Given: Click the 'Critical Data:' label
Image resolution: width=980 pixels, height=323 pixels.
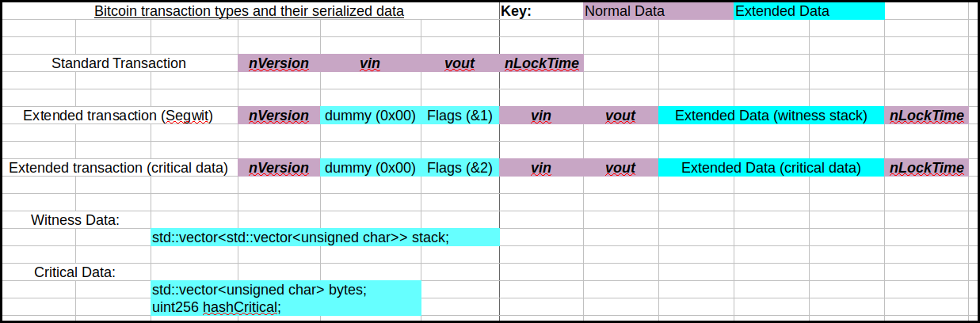Looking at the screenshot, I should click(75, 272).
